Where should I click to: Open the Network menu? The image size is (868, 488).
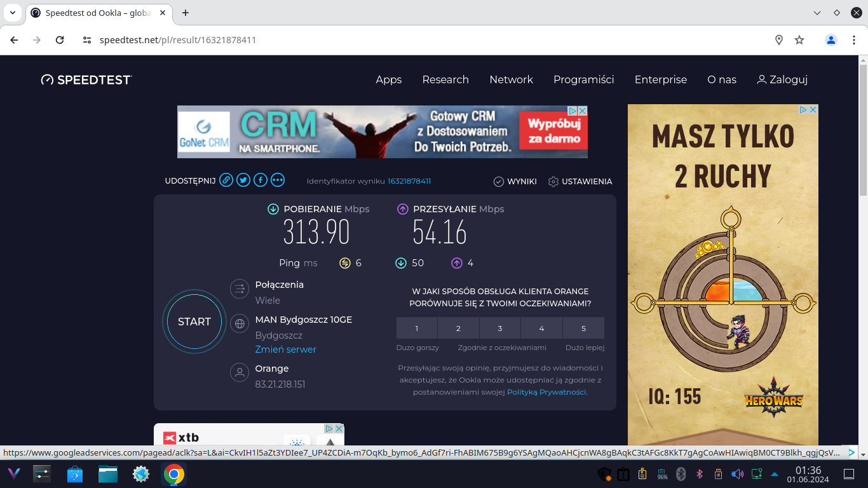pos(511,79)
